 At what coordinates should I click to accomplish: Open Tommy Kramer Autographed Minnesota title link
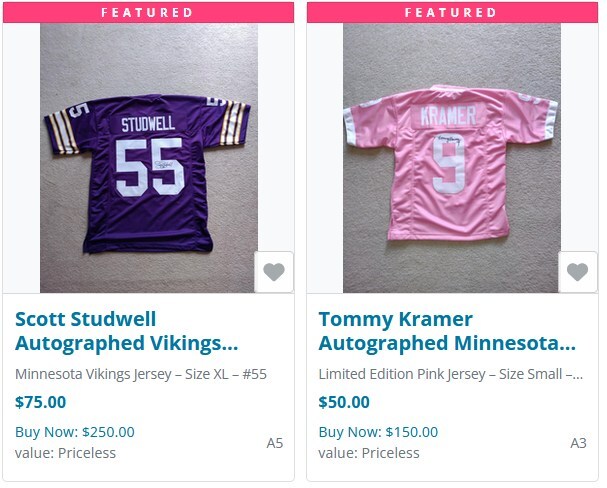point(447,331)
